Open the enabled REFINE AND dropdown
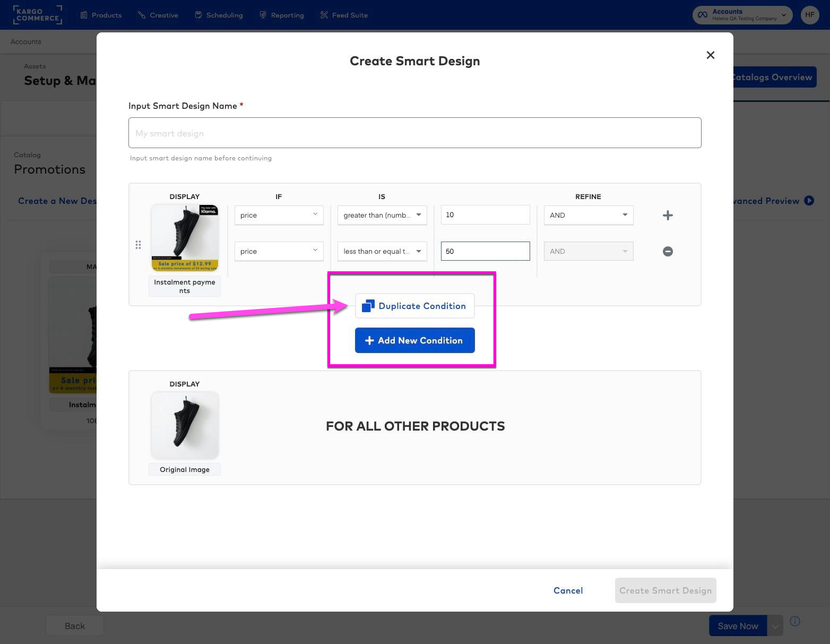Image resolution: width=830 pixels, height=644 pixels. click(588, 215)
